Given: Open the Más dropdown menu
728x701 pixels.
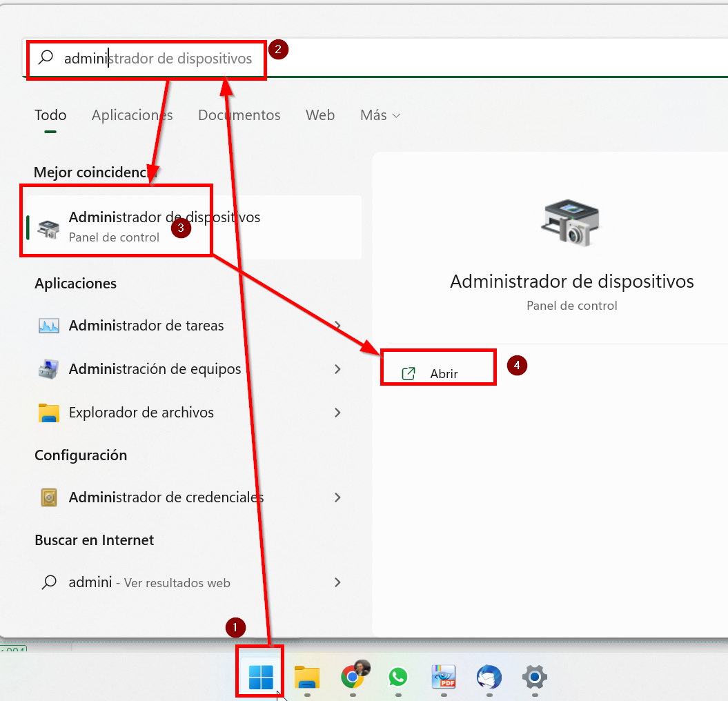Looking at the screenshot, I should pyautogui.click(x=380, y=115).
